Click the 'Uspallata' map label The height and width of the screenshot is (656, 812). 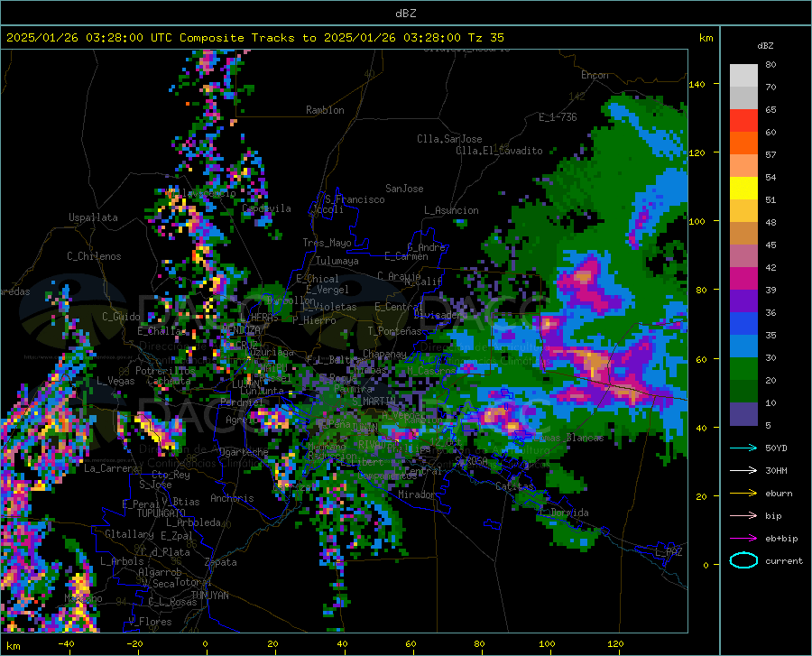[x=93, y=217]
